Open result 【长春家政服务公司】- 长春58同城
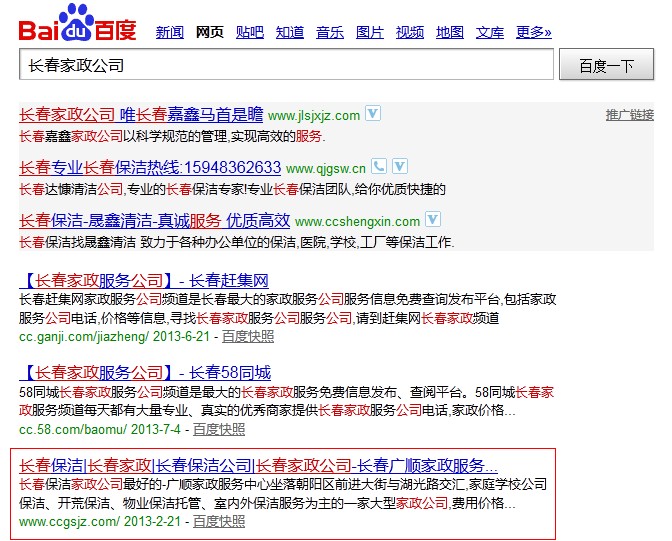This screenshot has width=672, height=541. [x=145, y=373]
